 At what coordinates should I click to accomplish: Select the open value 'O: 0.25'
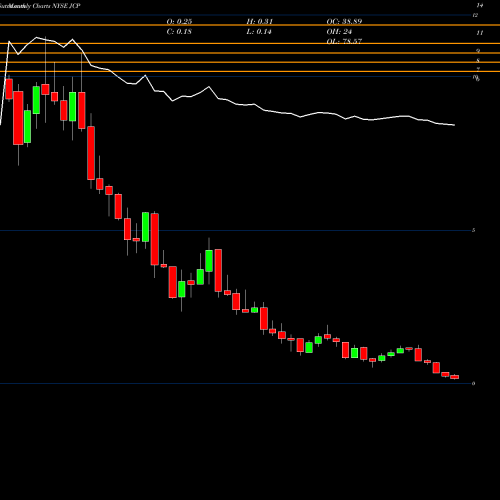pos(179,21)
